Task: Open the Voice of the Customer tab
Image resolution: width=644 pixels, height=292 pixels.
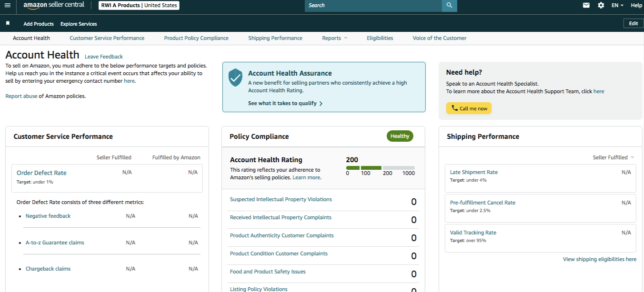Action: coord(440,38)
